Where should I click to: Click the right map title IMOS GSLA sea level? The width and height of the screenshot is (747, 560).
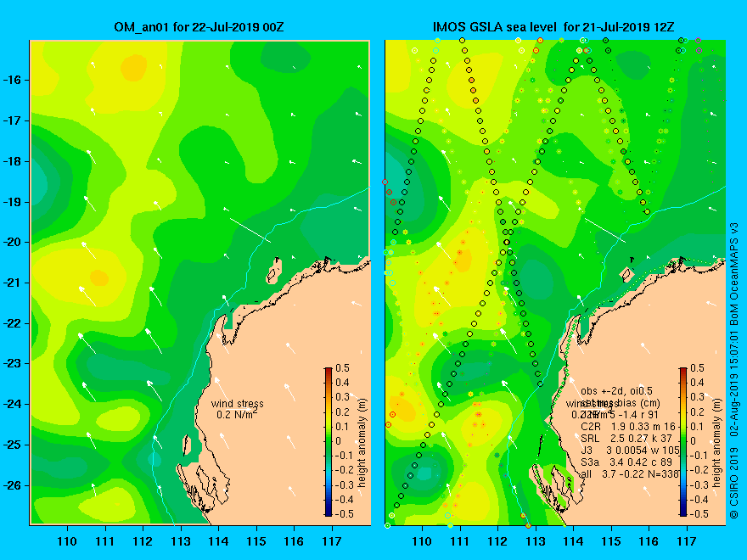tap(495, 27)
